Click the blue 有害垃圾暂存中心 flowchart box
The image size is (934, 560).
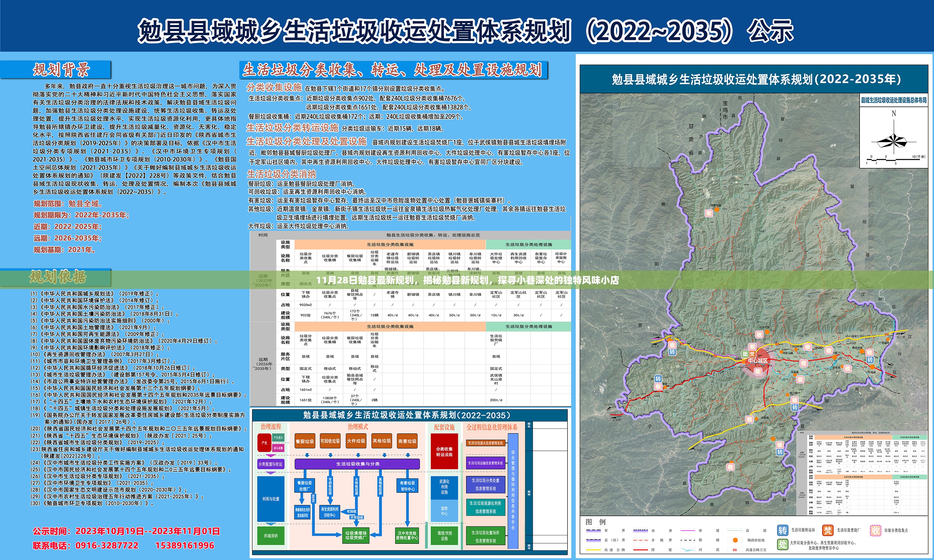(407, 486)
